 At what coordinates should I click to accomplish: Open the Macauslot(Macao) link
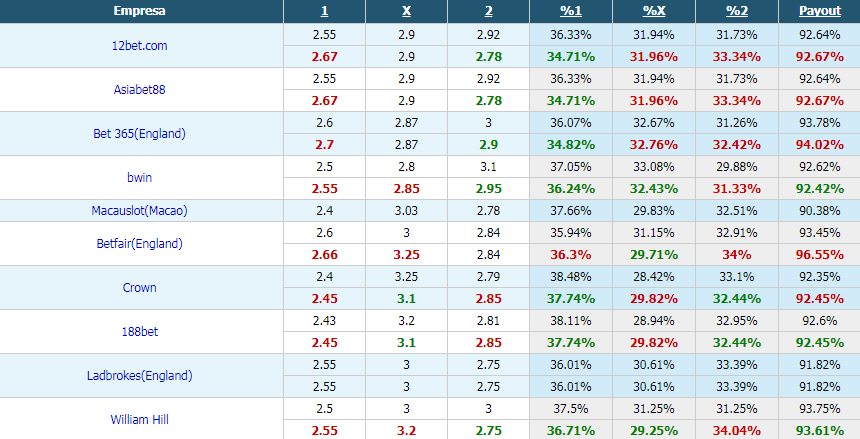click(139, 211)
